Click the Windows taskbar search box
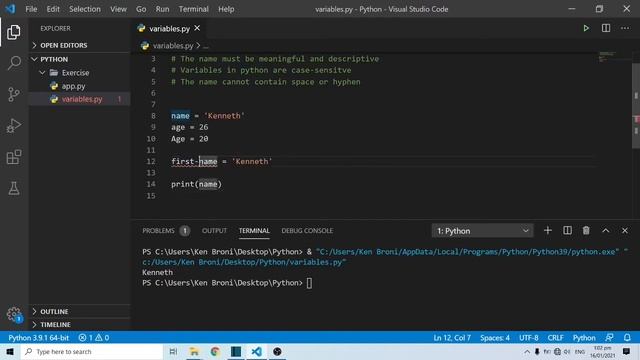The height and width of the screenshot is (360, 640). pos(92,351)
